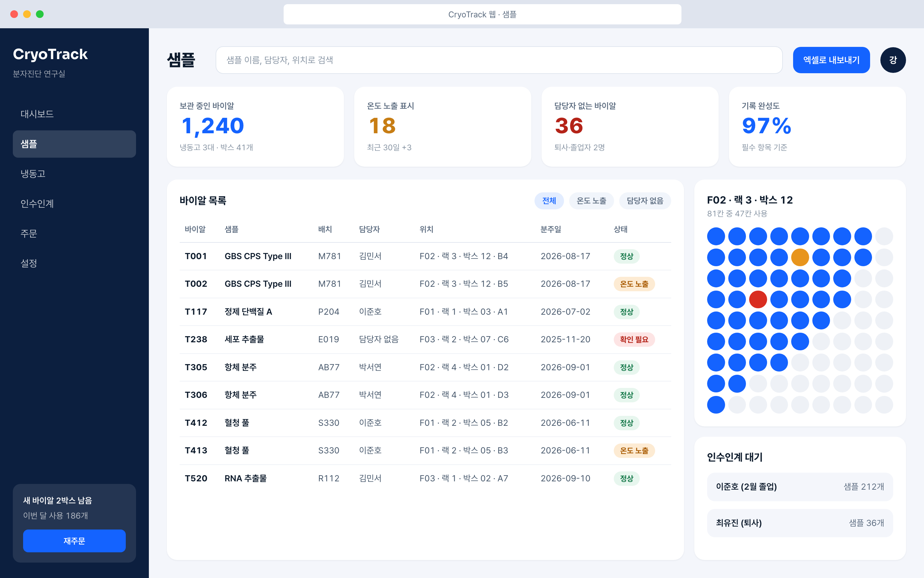Click the 엑셀로 내보내기 button
The width and height of the screenshot is (924, 578).
coord(831,60)
